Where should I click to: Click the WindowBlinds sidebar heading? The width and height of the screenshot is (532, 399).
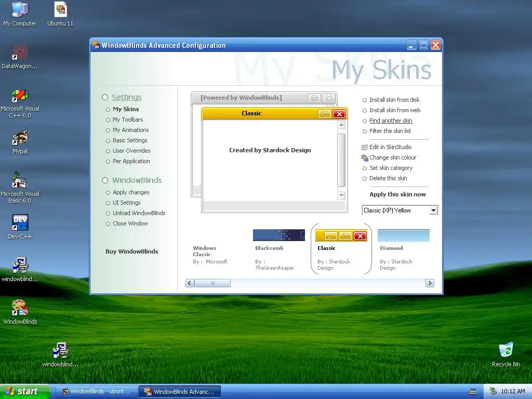tap(137, 180)
